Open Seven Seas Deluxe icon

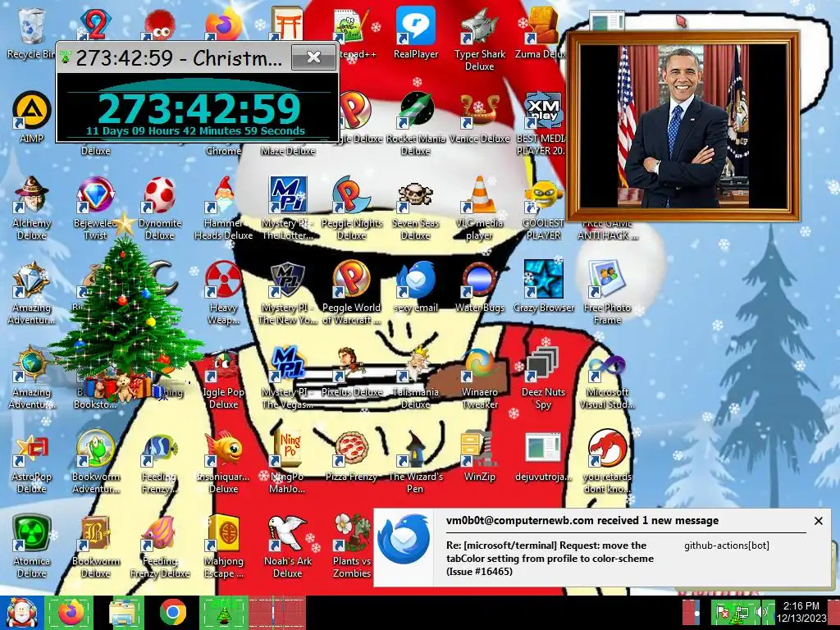416,209
